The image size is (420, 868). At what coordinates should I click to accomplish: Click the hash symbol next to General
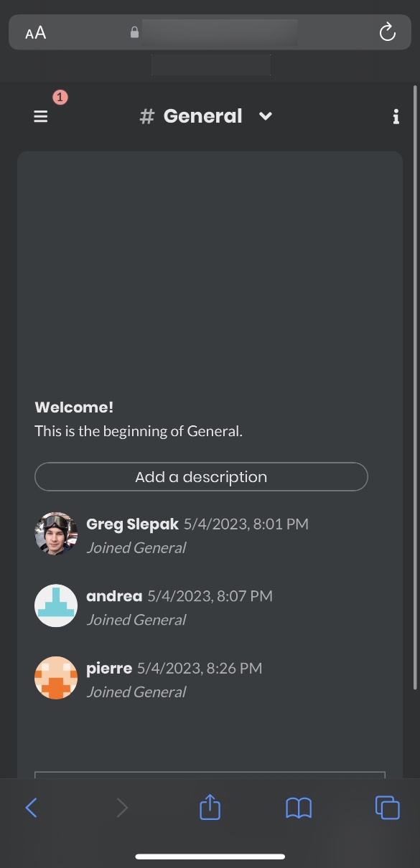[x=146, y=115]
